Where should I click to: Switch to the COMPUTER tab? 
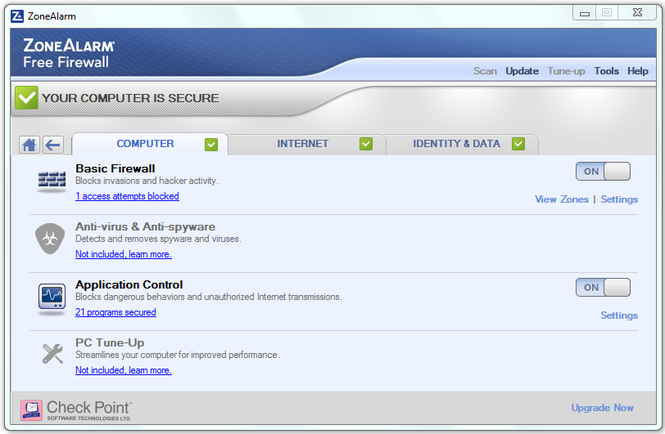click(x=150, y=144)
